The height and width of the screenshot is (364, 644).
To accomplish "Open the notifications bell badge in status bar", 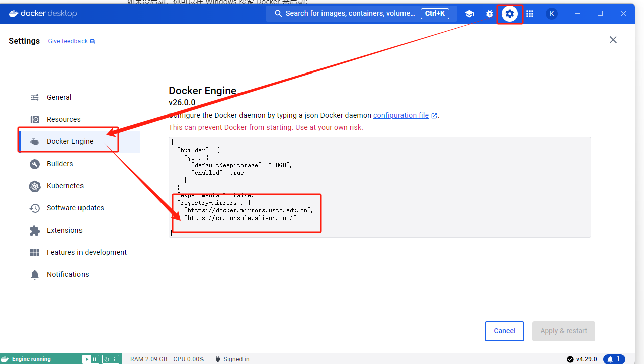I will (614, 359).
